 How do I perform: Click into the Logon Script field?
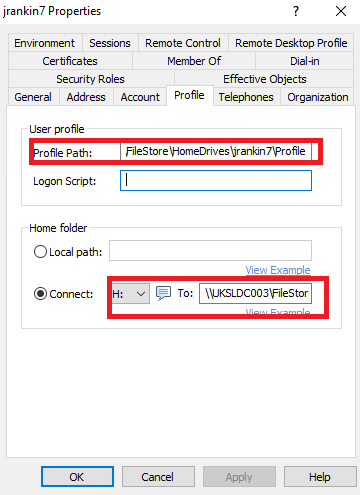click(216, 181)
